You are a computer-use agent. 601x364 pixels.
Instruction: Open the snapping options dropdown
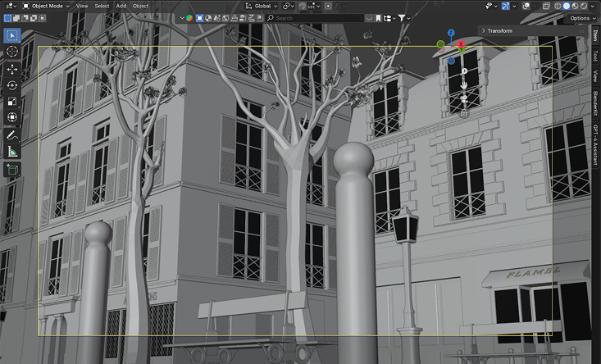(x=314, y=6)
